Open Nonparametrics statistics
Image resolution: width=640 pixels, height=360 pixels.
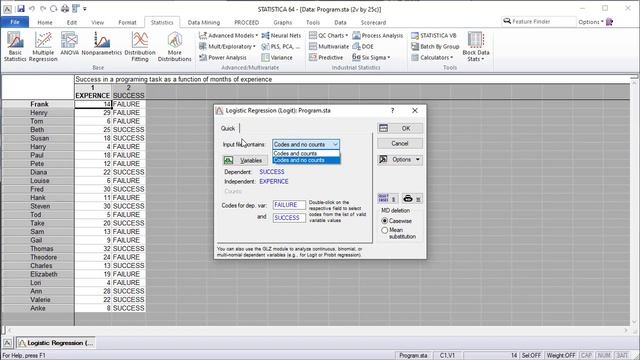pyautogui.click(x=102, y=44)
